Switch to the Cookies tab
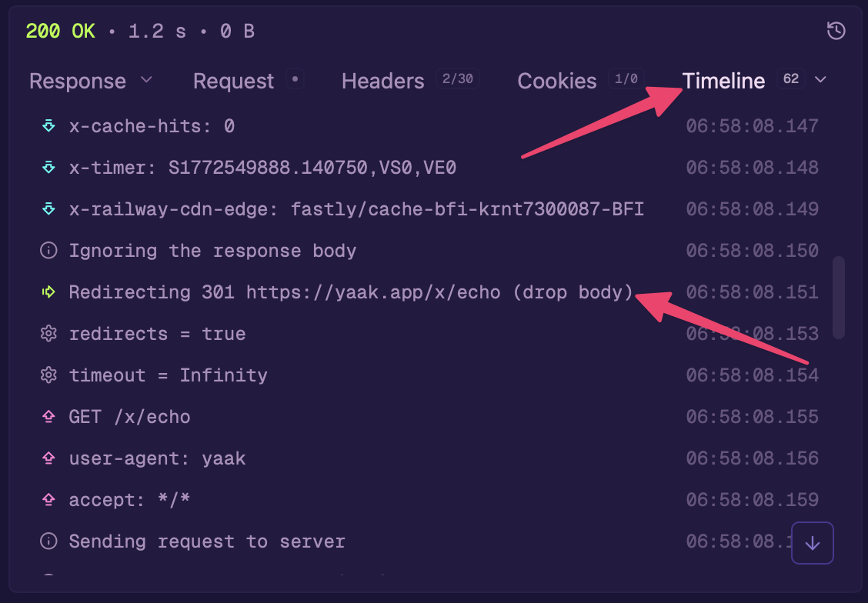 click(x=557, y=82)
